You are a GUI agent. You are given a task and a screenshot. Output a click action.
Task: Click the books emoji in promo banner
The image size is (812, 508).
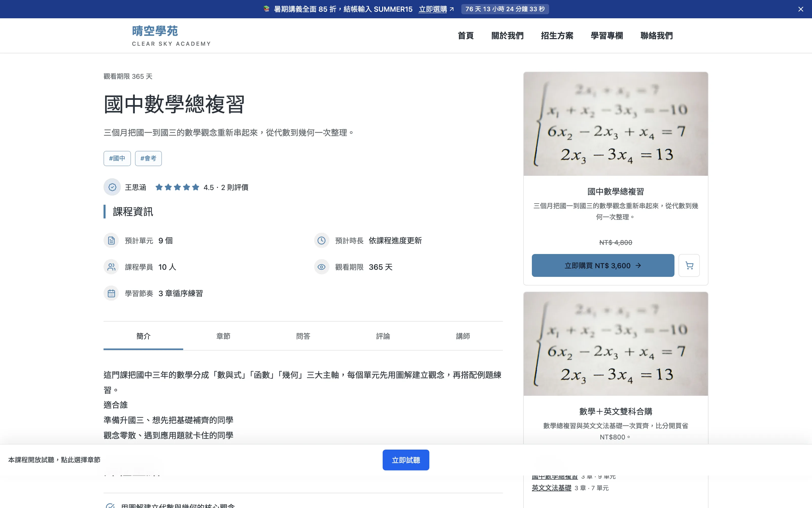(x=266, y=9)
